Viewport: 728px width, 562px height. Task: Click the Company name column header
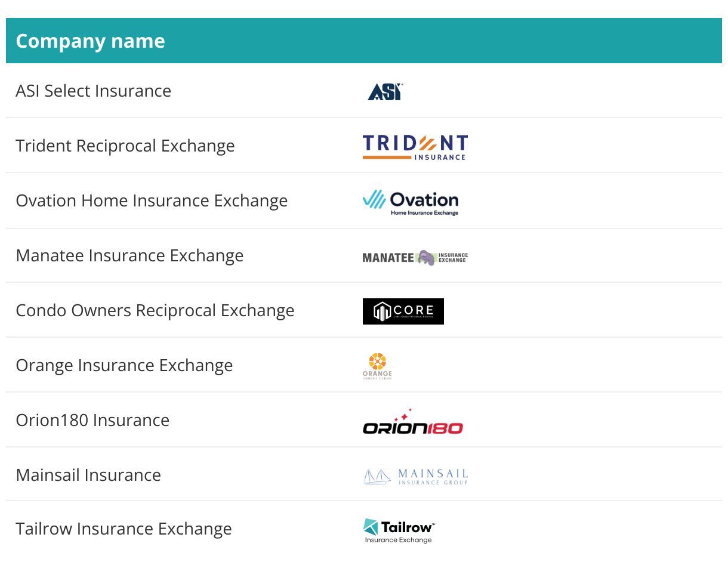(x=90, y=41)
